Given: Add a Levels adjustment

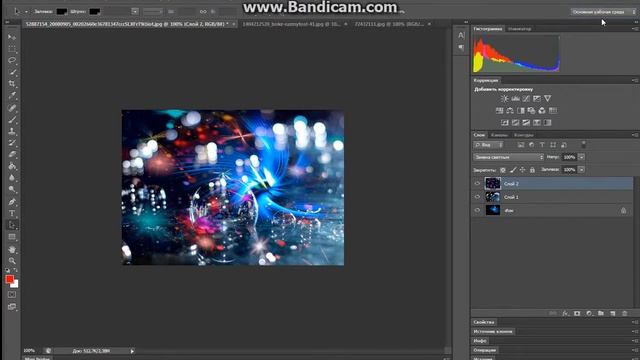Looking at the screenshot, I should 516,99.
